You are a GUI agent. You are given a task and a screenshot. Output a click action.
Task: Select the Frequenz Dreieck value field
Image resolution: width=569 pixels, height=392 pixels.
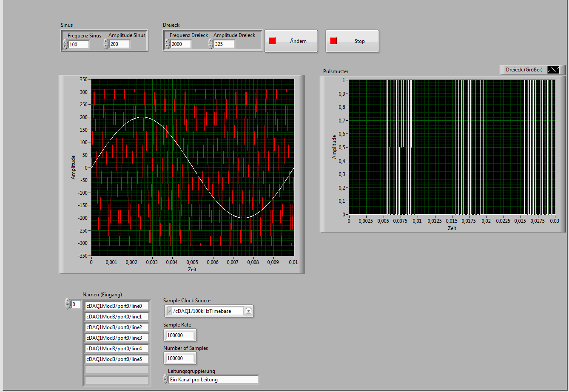point(181,44)
